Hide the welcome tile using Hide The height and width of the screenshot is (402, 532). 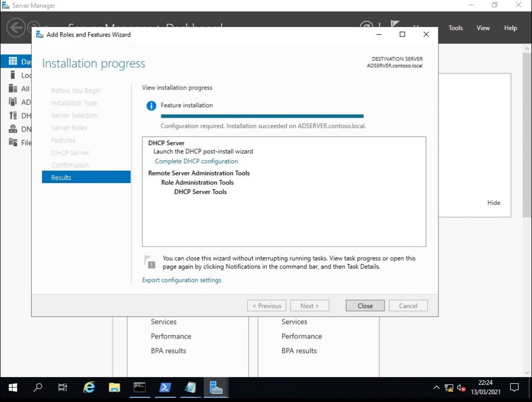tap(494, 203)
